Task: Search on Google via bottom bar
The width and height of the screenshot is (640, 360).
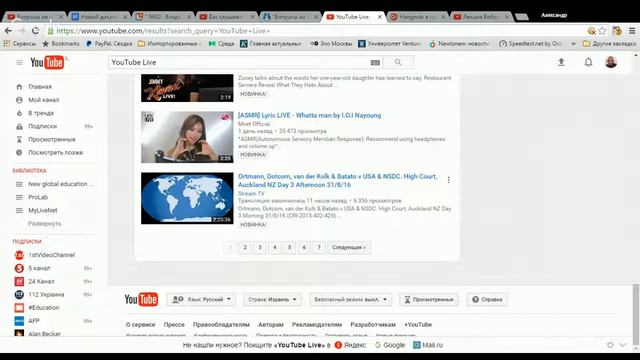Action: (x=390, y=345)
